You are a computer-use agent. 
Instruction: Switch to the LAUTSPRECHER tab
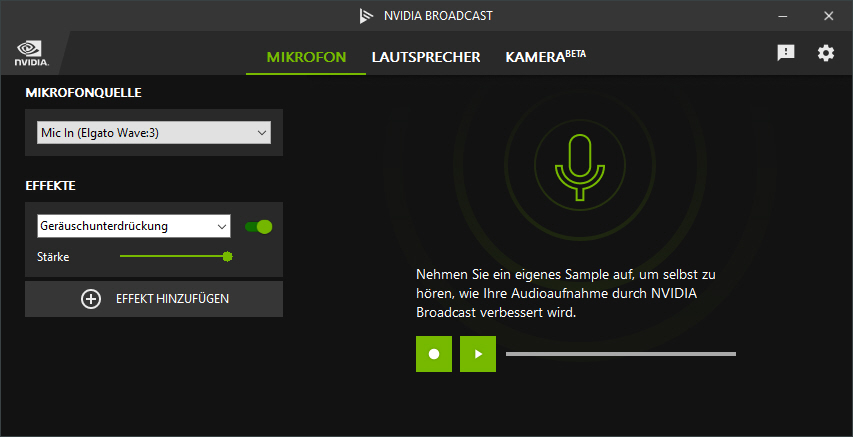pyautogui.click(x=426, y=57)
